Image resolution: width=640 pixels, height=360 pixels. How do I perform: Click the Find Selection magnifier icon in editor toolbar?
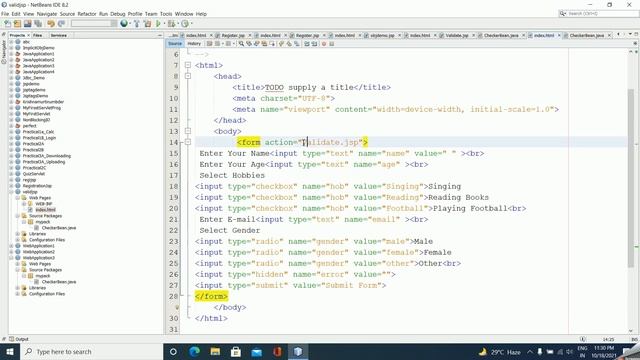pyautogui.click(x=241, y=44)
